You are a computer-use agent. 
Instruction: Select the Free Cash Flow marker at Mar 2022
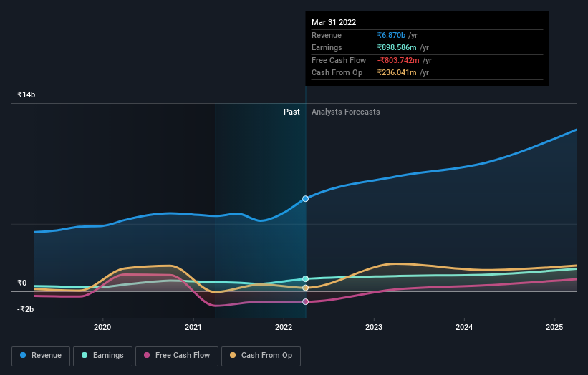tap(306, 301)
